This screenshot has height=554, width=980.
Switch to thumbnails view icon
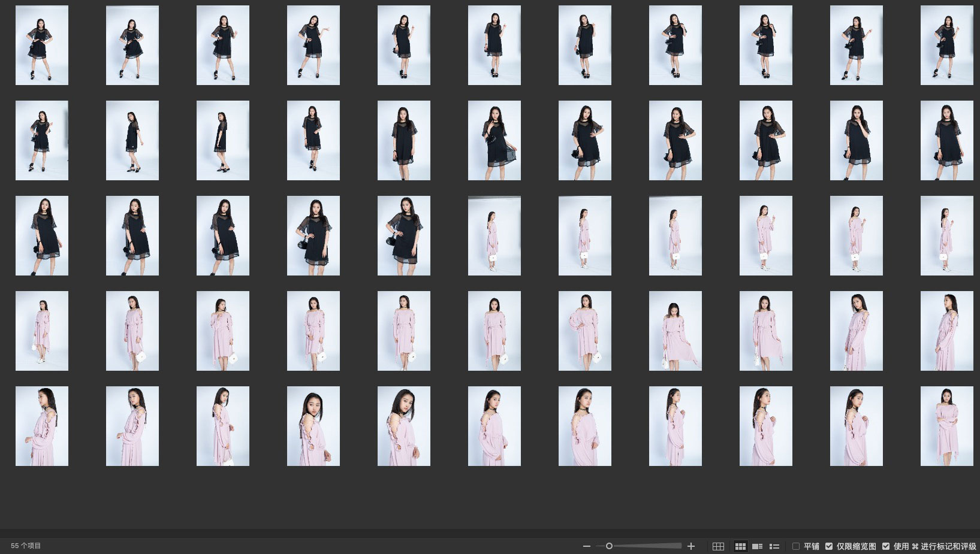coord(740,546)
